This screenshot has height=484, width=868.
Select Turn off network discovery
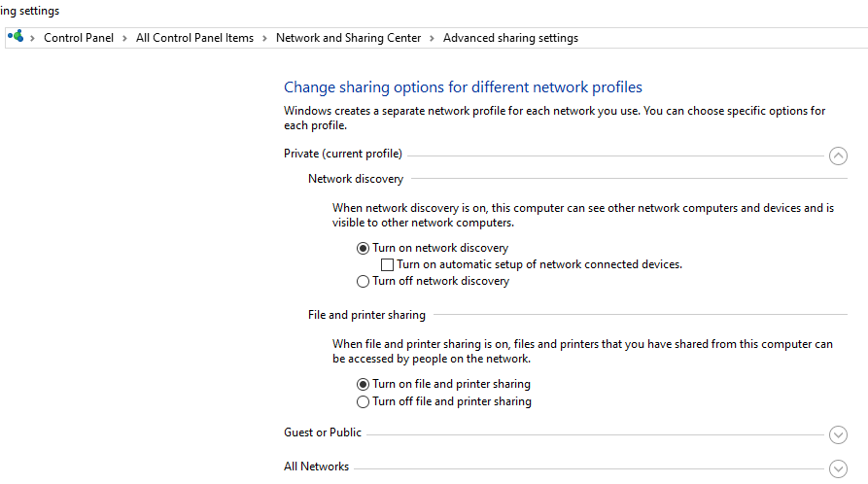(364, 282)
